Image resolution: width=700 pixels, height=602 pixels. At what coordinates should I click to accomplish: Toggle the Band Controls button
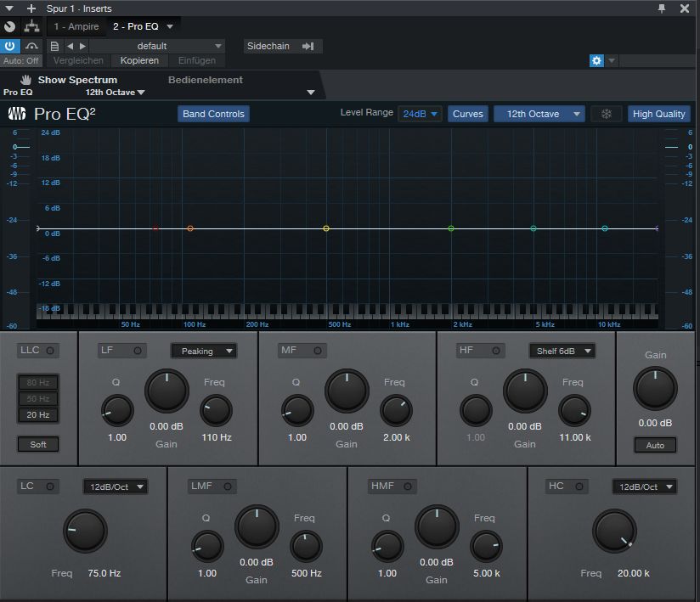click(213, 114)
